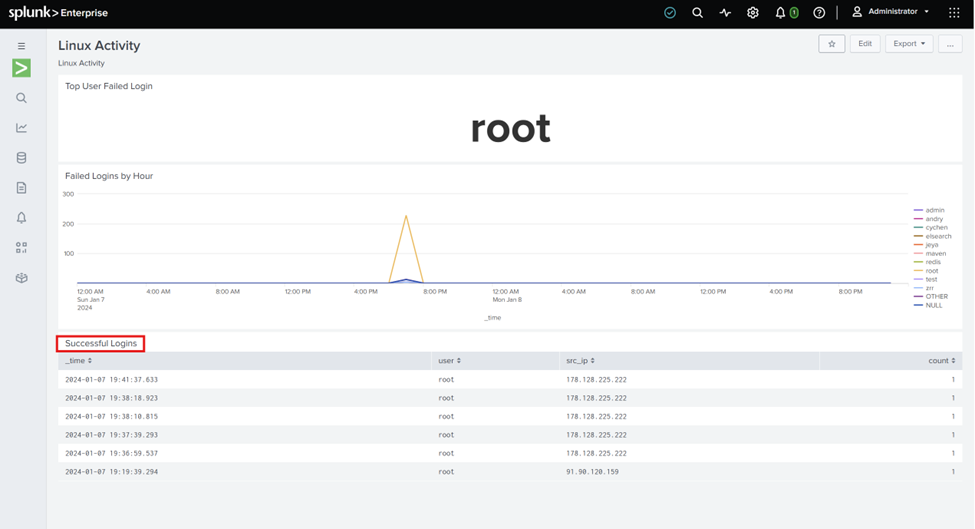Toggle the andry legend entry
This screenshot has height=529, width=975.
click(928, 219)
